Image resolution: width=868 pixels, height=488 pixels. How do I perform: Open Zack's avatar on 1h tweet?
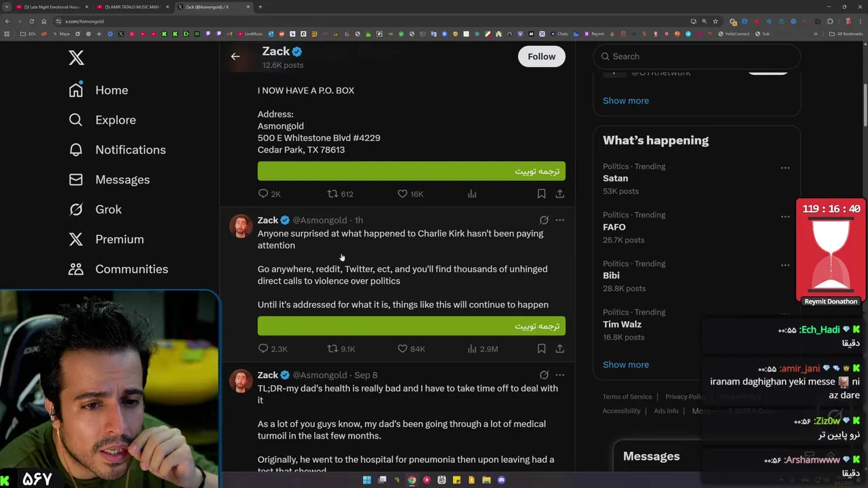(x=241, y=226)
